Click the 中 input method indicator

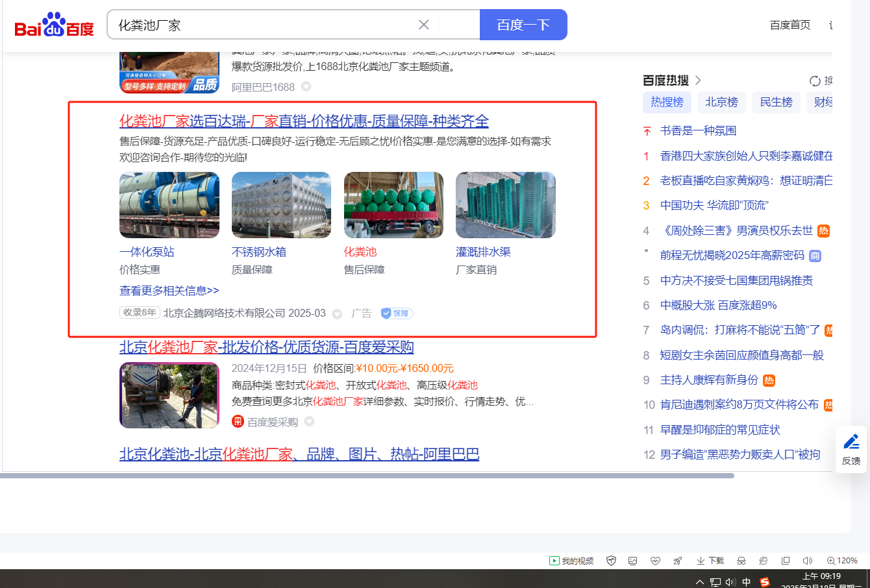(747, 582)
